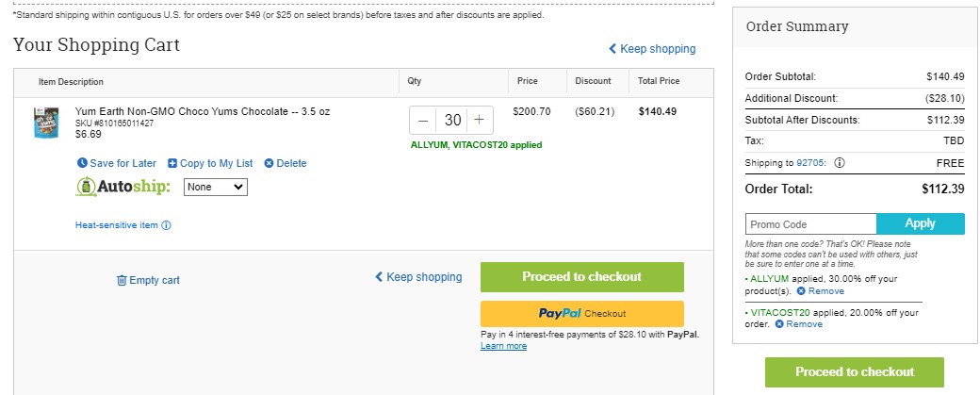The height and width of the screenshot is (395, 980).
Task: Click the Heat-sensitive item info icon
Action: point(166,225)
